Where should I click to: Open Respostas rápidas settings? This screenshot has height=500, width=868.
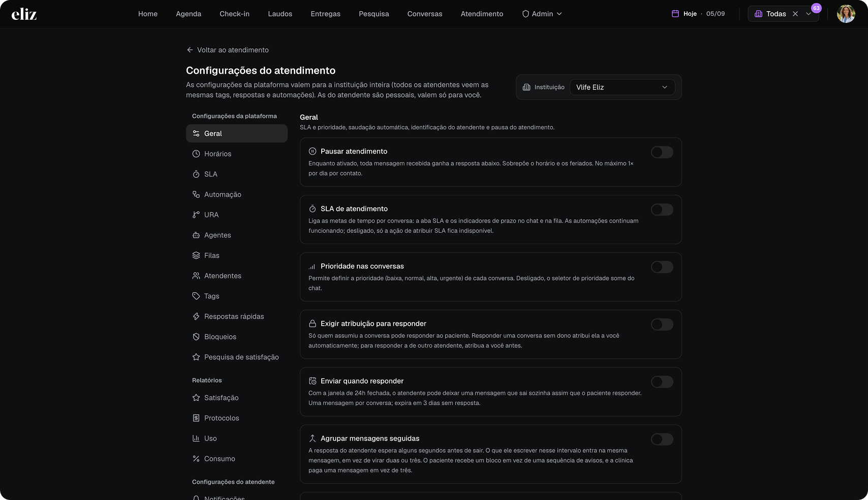(x=237, y=317)
